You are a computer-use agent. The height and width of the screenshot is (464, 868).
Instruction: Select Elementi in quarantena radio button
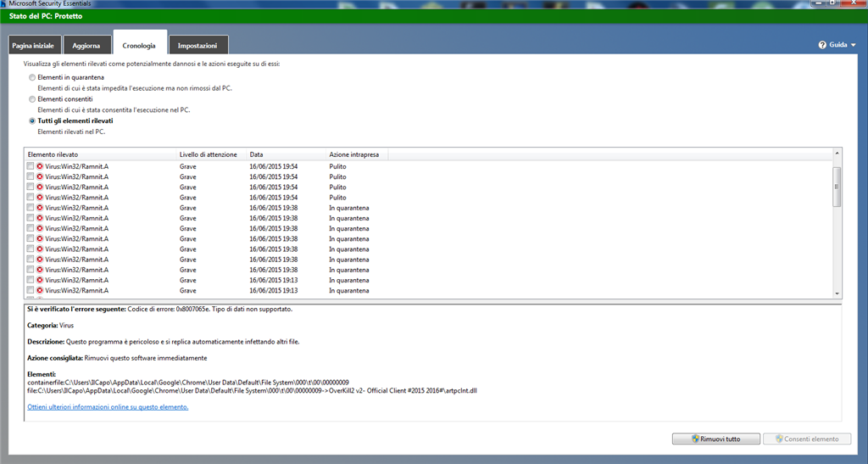pyautogui.click(x=32, y=77)
